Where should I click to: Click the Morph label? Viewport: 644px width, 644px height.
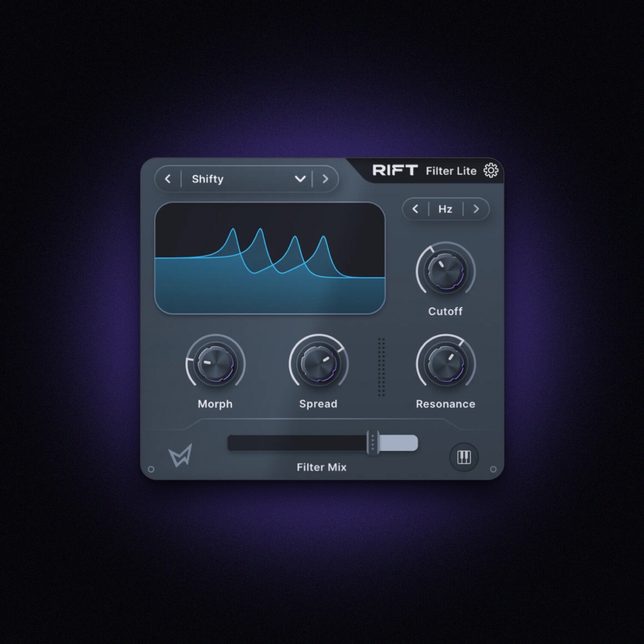point(215,404)
